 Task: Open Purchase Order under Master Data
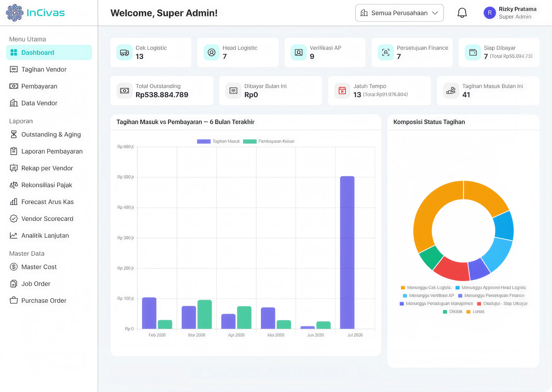coord(49,301)
